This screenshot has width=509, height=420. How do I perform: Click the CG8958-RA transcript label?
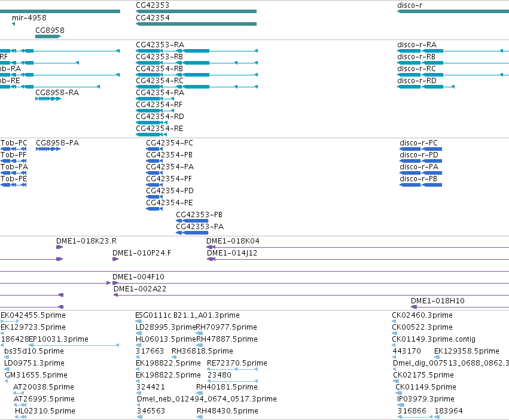click(57, 93)
